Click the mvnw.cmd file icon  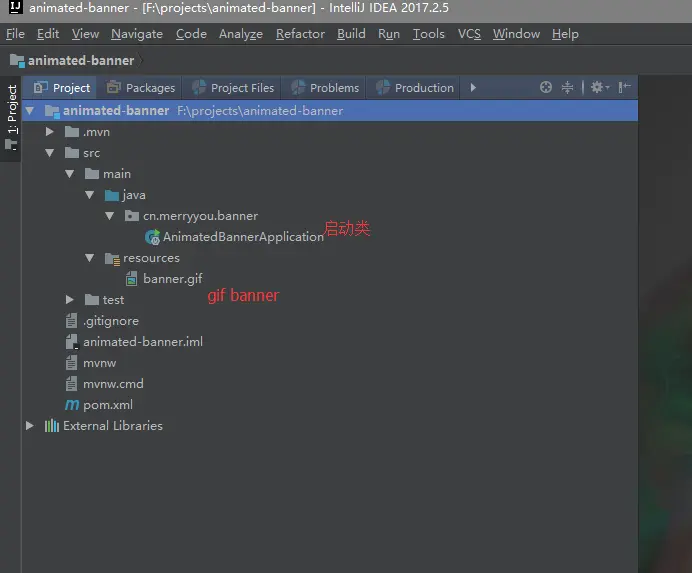[71, 384]
